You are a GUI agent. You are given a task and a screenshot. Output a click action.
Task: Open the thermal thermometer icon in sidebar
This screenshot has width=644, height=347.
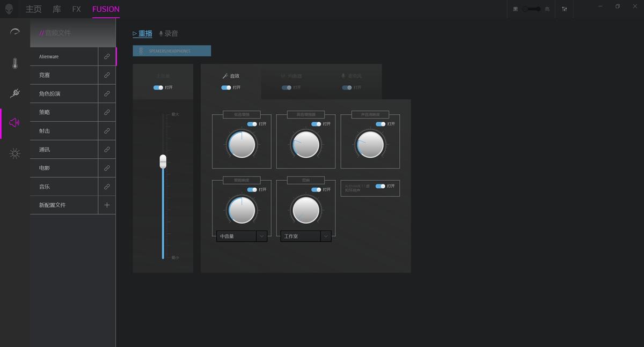coord(15,63)
